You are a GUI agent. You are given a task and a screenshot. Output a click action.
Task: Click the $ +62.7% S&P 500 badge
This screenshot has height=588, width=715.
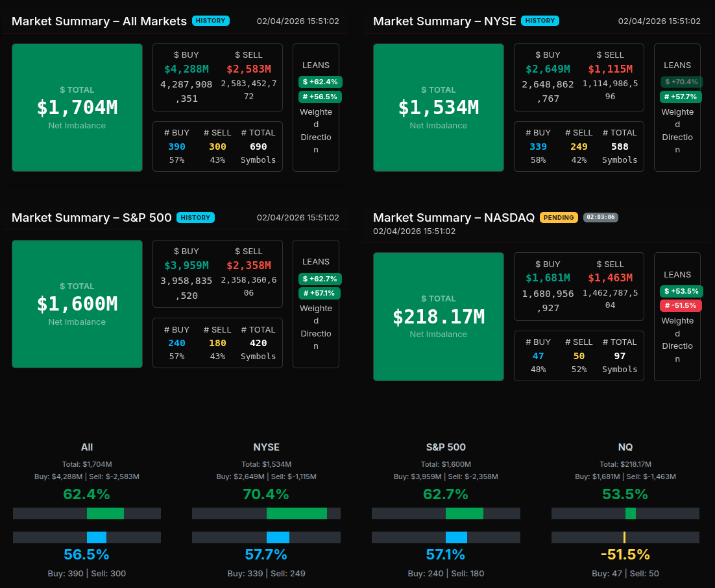pos(320,279)
